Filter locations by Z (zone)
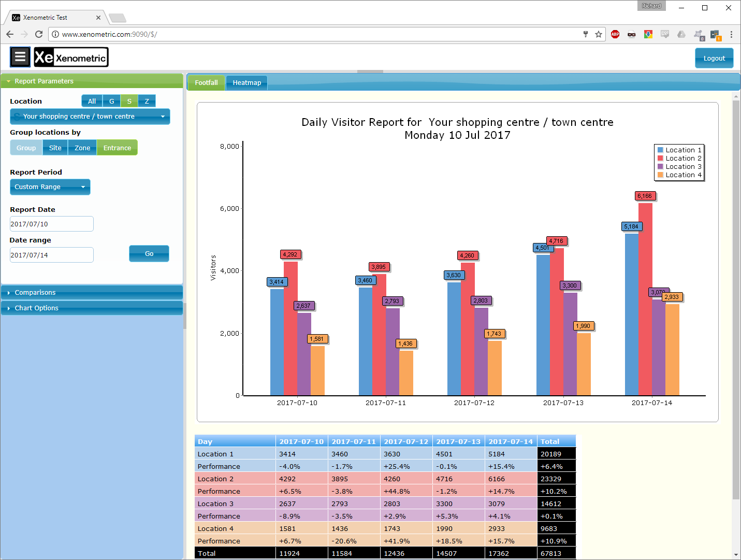Image resolution: width=741 pixels, height=560 pixels. (147, 101)
